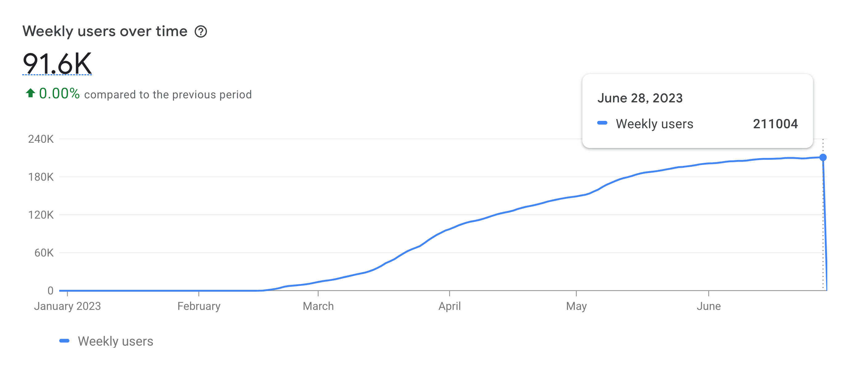
Task: Click the blue Weekly users legend swatch below chart
Action: [x=64, y=341]
